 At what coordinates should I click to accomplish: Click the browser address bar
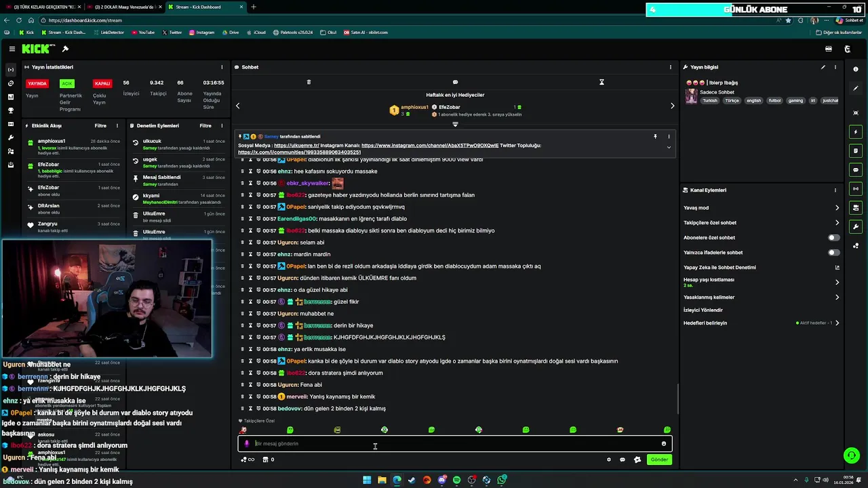(407, 20)
